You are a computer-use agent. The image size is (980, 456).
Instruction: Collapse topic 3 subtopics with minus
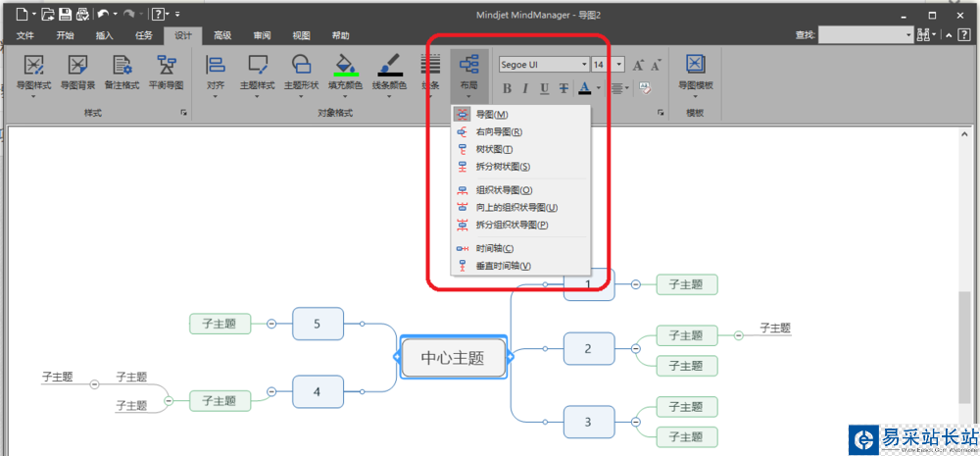pos(636,423)
